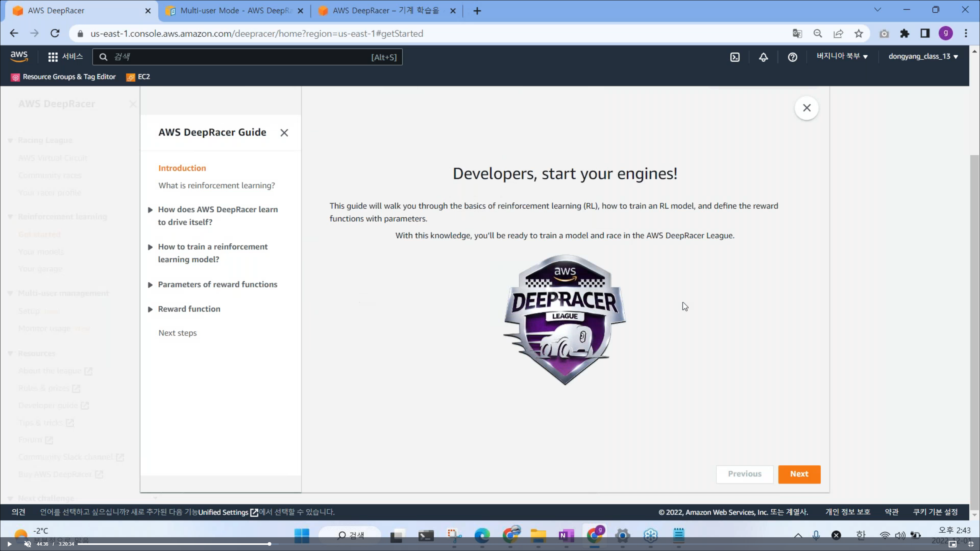The image size is (980, 551).
Task: Expand 'Parameters of reward functions' section
Action: [150, 285]
